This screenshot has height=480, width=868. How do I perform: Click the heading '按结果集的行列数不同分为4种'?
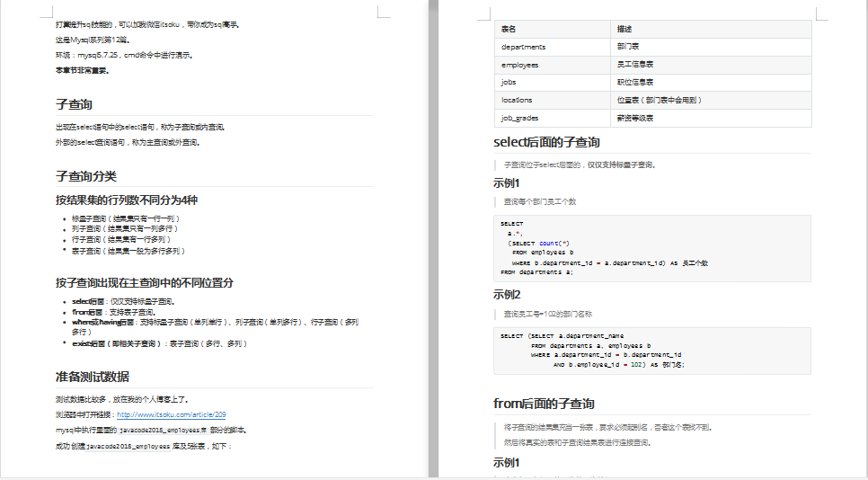(126, 200)
